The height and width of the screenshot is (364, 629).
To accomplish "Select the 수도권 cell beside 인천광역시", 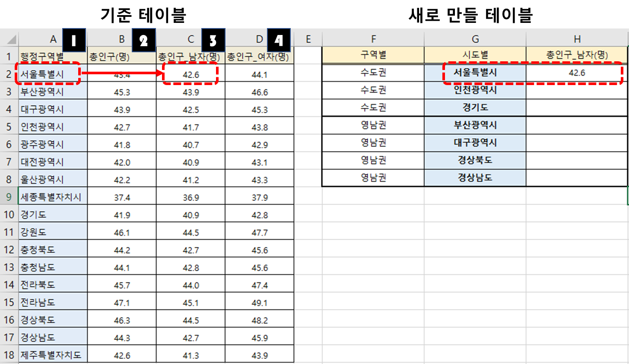I will pyautogui.click(x=373, y=91).
